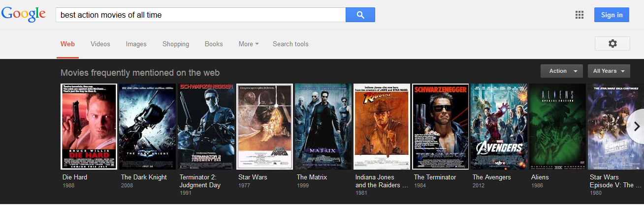Viewport: 644px width, 207px height.
Task: Select The Avengers movie poster
Action: click(x=499, y=126)
